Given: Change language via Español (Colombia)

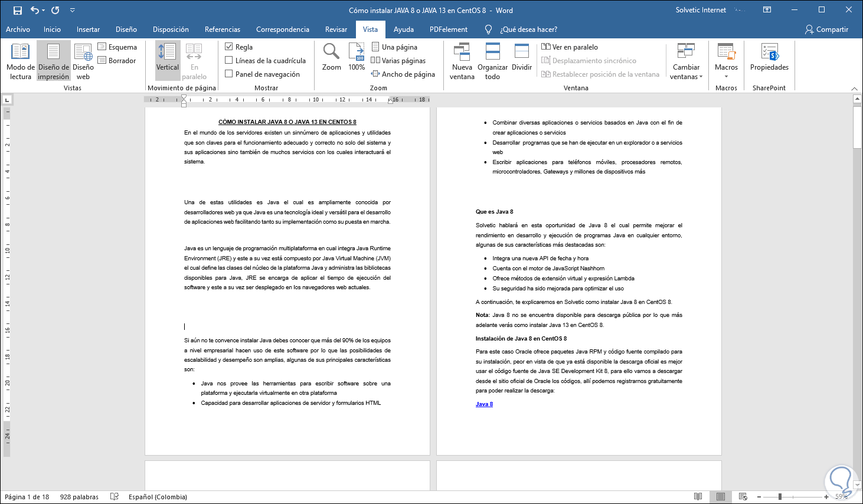Looking at the screenshot, I should coord(158,497).
